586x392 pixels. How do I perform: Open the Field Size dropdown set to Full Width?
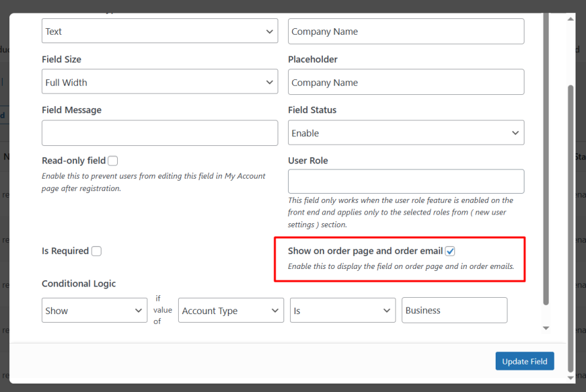pyautogui.click(x=159, y=82)
